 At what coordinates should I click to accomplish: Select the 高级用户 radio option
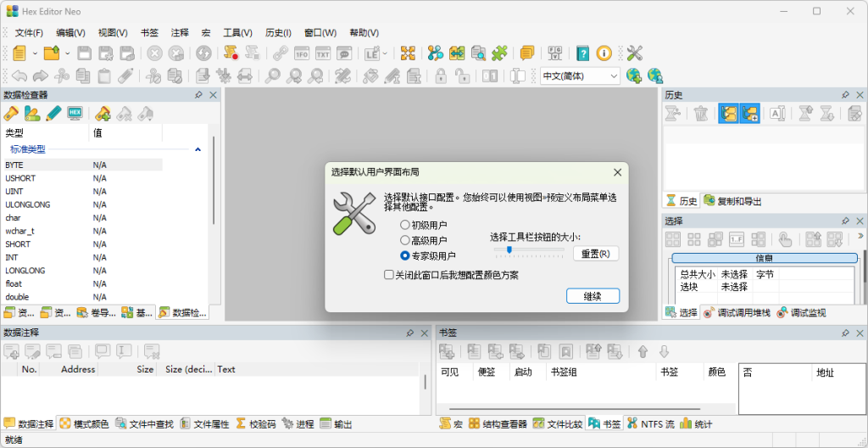click(404, 240)
